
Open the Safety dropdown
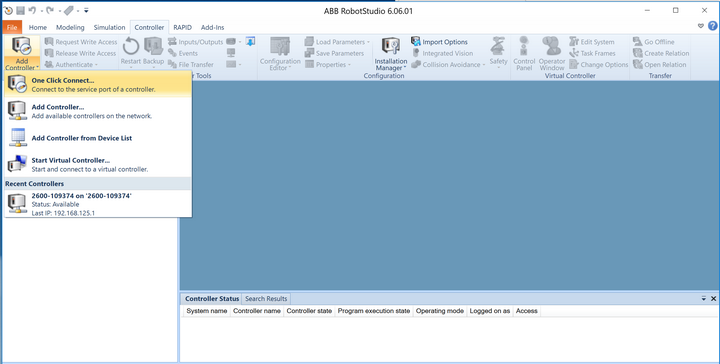point(498,52)
